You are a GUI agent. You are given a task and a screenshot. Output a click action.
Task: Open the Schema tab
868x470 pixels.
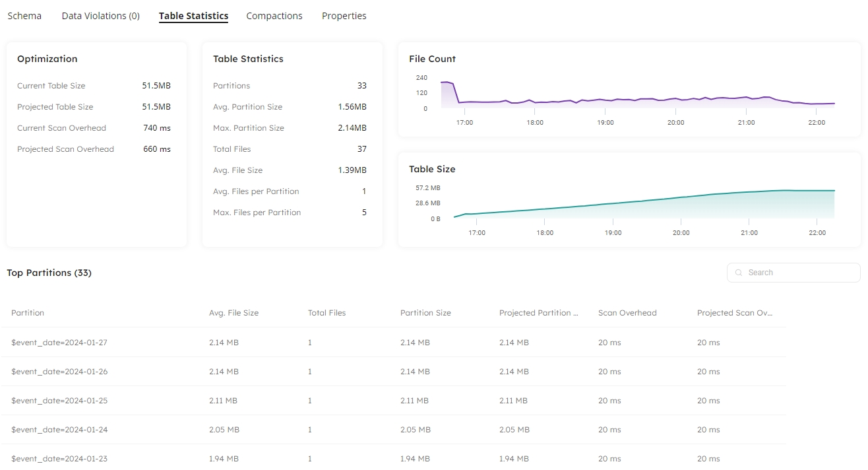click(24, 16)
